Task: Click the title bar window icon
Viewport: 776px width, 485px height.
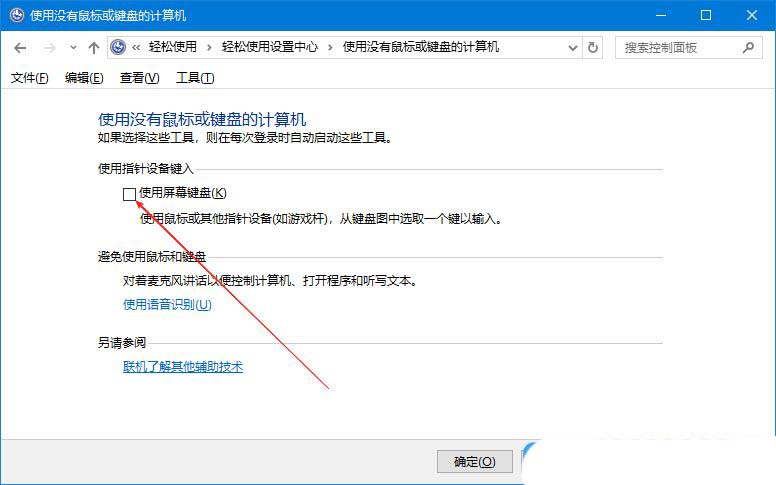Action: coord(14,16)
